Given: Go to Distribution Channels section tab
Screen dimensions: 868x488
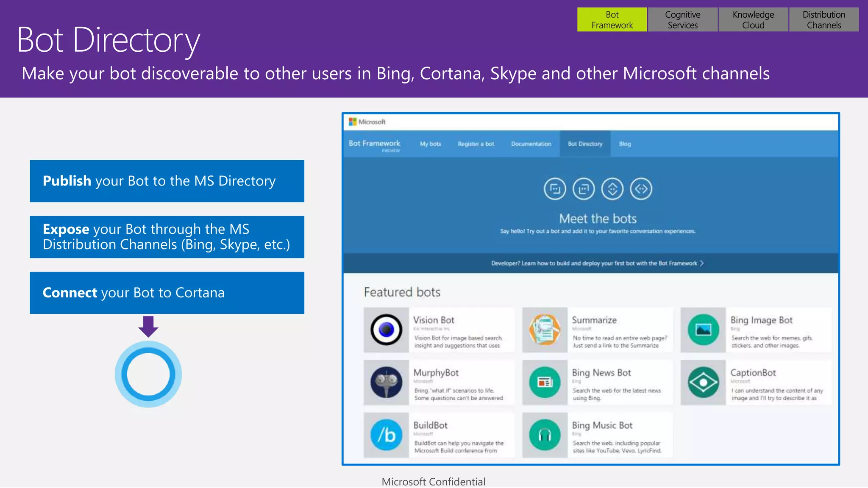Looking at the screenshot, I should coord(824,19).
